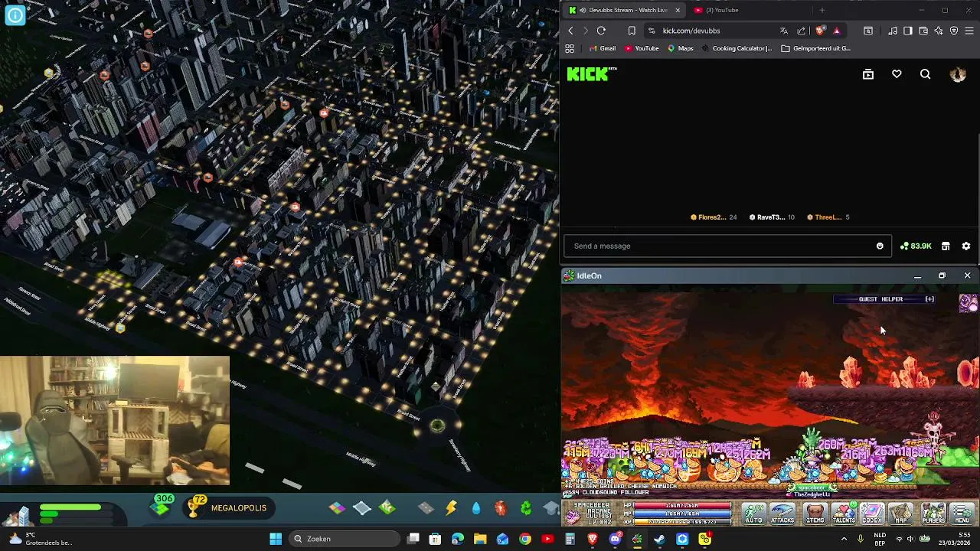Open the AUTO button in IdleOn
Screen dimensions: 980x551
pos(754,514)
